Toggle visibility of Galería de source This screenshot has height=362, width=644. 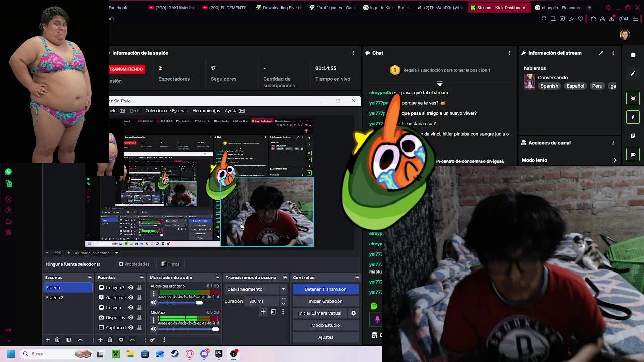pyautogui.click(x=131, y=298)
